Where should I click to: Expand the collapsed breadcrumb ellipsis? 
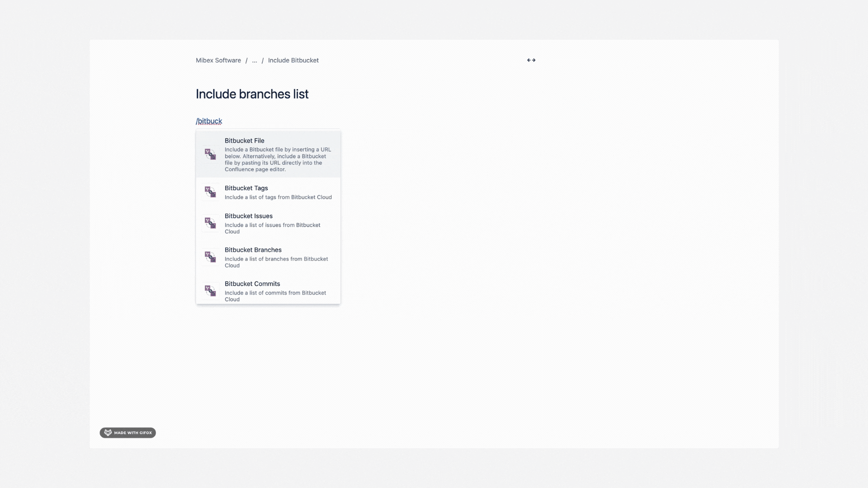point(255,60)
